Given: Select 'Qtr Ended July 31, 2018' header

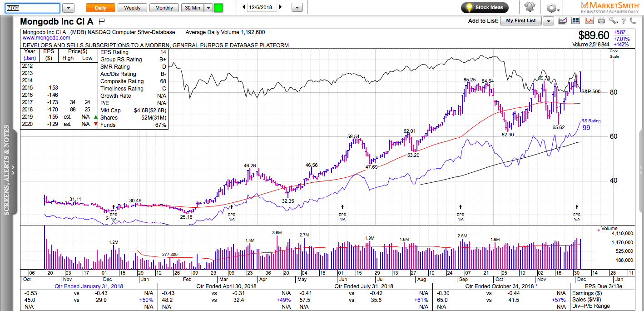Looking at the screenshot, I should tap(364, 286).
